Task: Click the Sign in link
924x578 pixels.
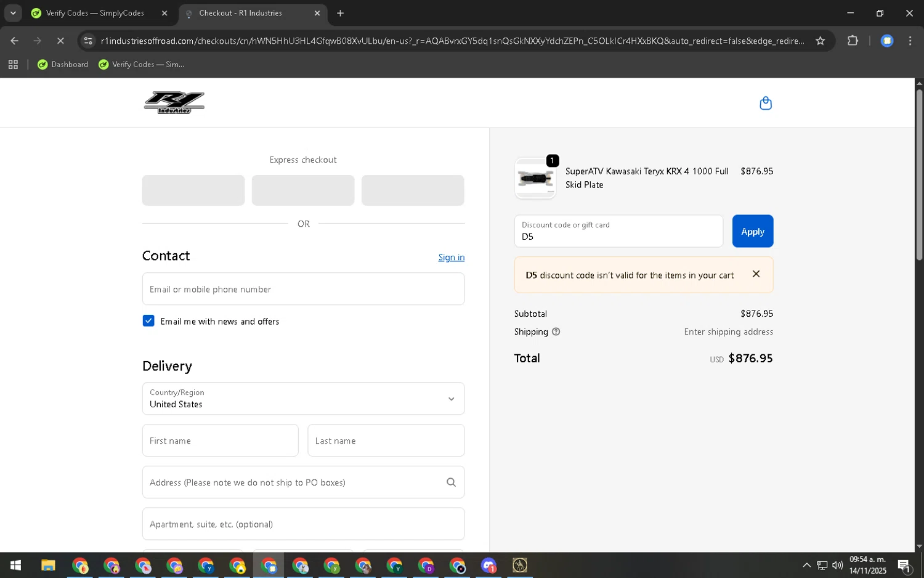Action: pos(451,257)
